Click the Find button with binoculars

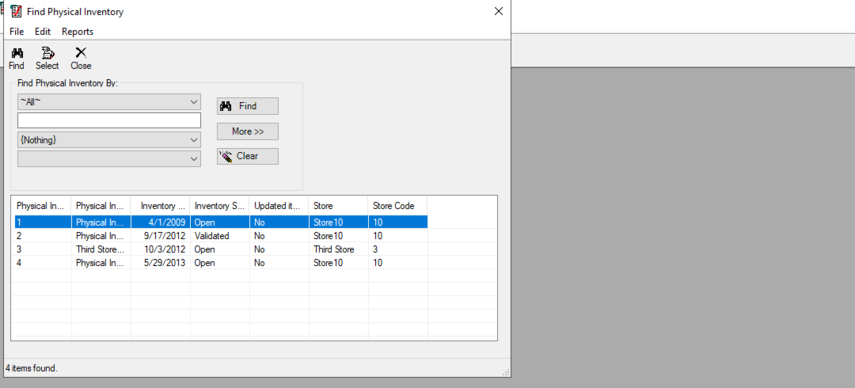(248, 106)
